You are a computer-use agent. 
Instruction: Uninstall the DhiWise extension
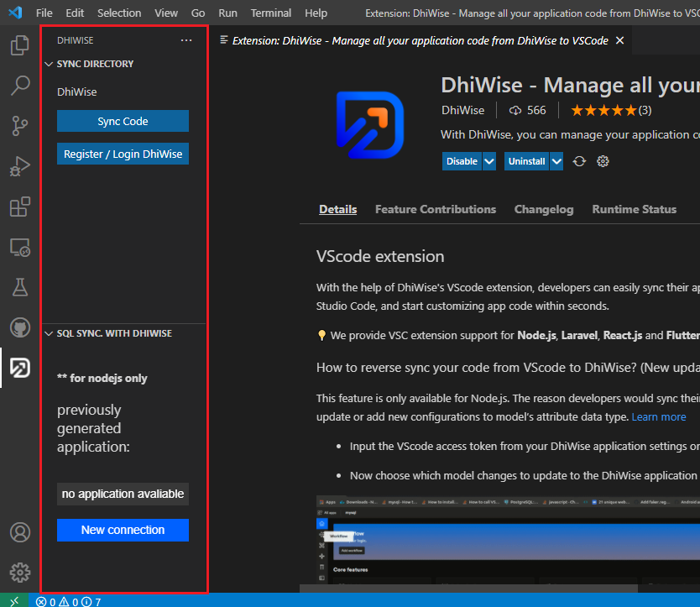(526, 161)
